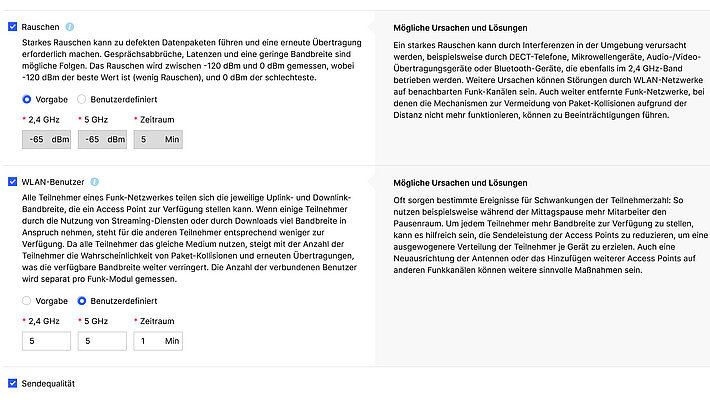Click the info icon next to Rauschen
The width and height of the screenshot is (710, 400).
(x=69, y=27)
